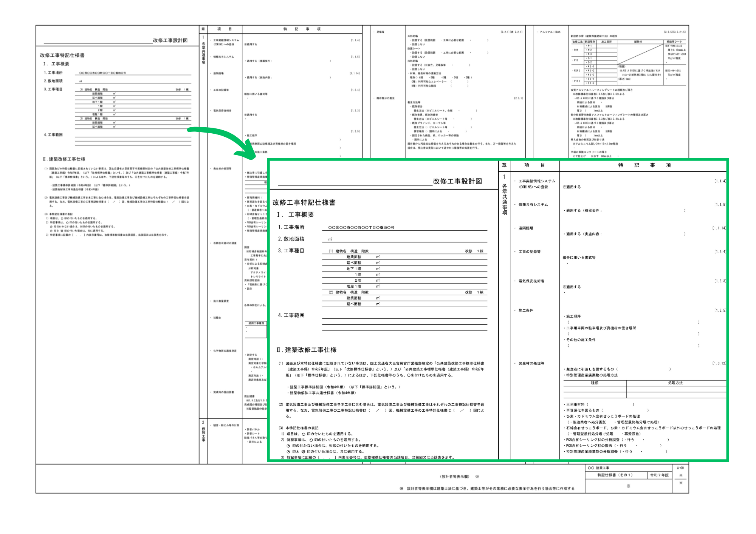756x534 pixels.
Task: Click '電気保安技術者' item in the enlarged view
Action: 531,281
